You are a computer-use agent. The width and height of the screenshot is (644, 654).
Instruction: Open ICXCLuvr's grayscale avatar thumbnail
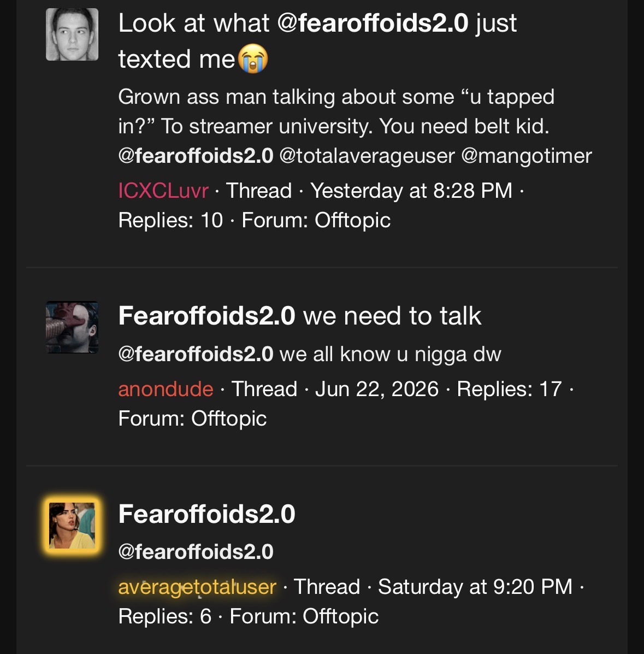pos(72,34)
